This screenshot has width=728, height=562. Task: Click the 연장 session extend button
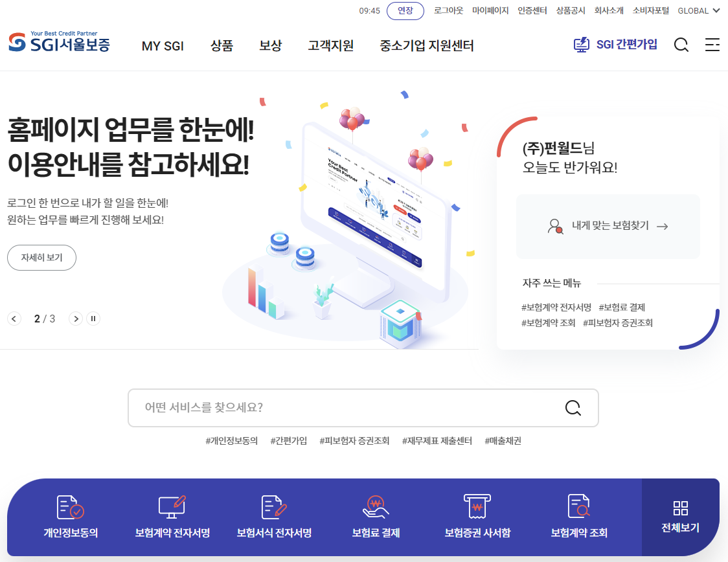[x=405, y=10]
